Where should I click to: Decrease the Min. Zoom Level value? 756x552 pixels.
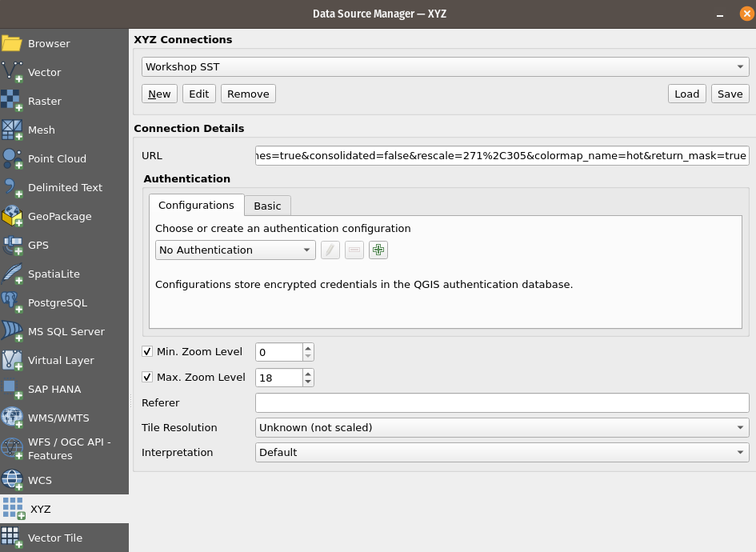point(308,356)
